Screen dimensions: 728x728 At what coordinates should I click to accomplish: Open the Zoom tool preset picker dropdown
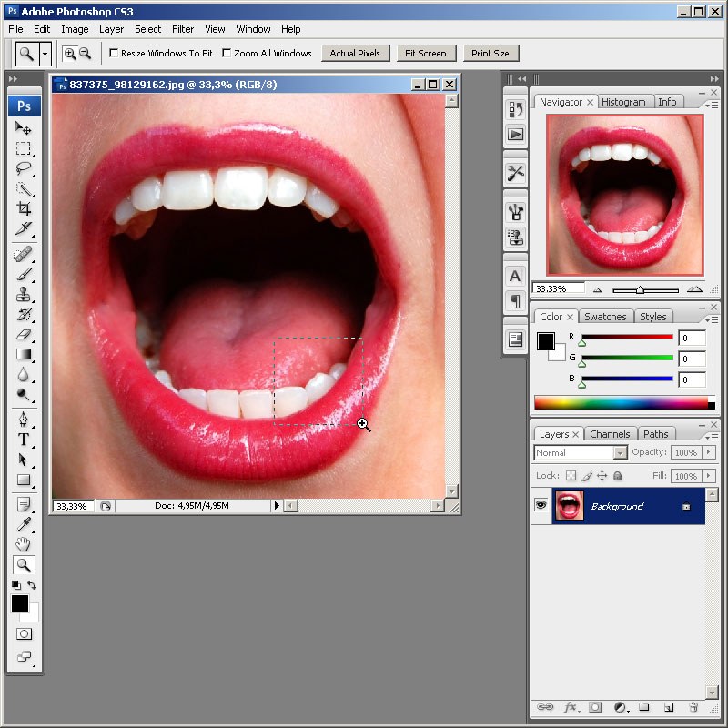point(45,54)
